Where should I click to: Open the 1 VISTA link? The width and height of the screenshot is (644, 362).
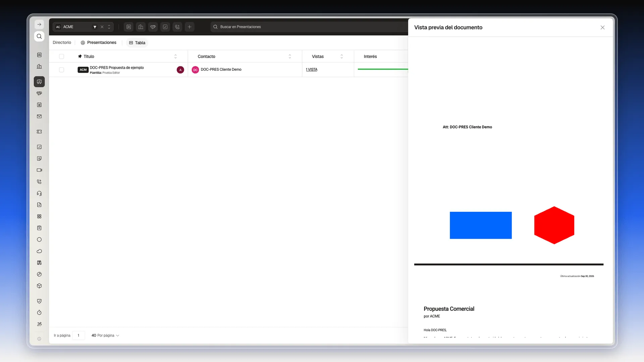[x=312, y=69]
